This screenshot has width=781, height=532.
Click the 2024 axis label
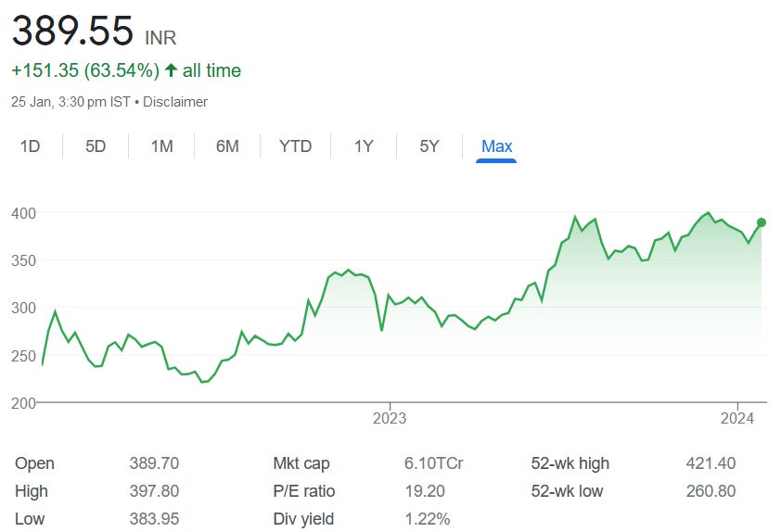pos(737,418)
